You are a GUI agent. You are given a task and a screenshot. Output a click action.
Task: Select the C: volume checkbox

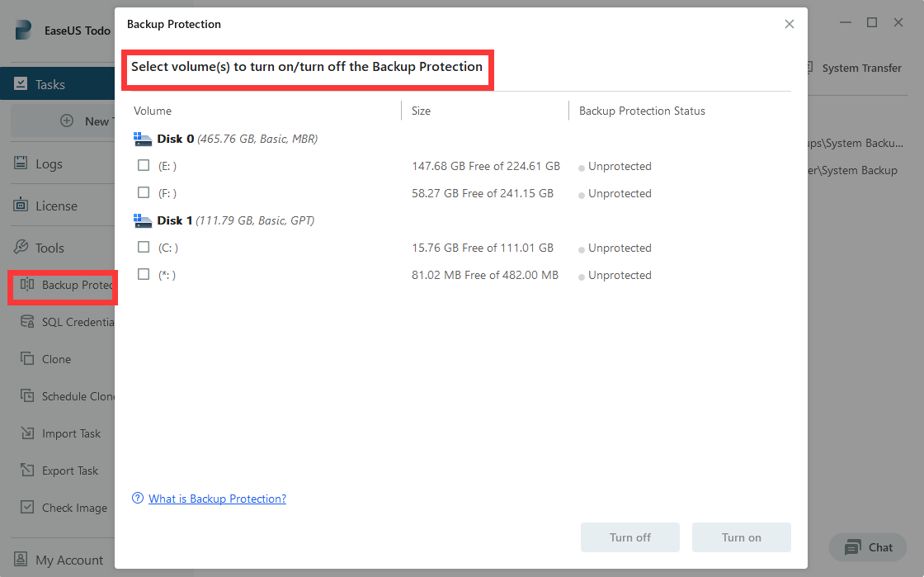point(144,247)
